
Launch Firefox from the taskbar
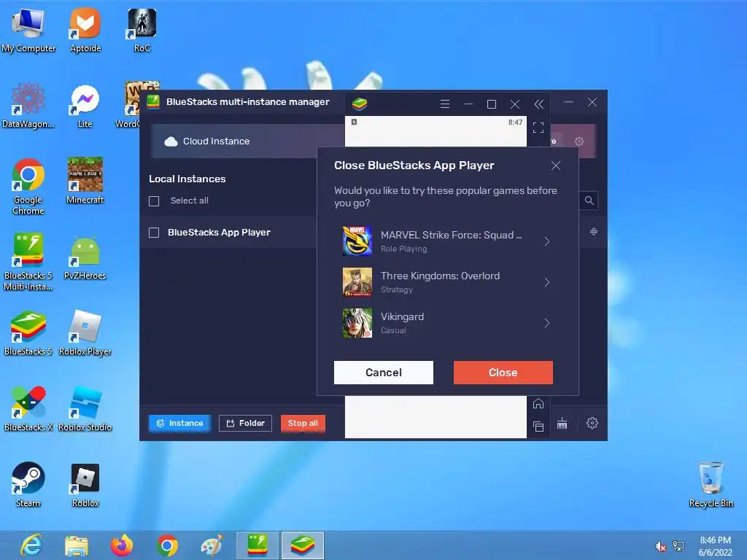122,545
